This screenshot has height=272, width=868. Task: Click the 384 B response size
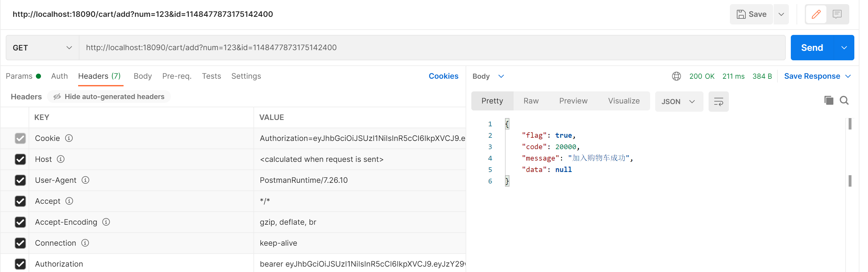click(x=762, y=76)
